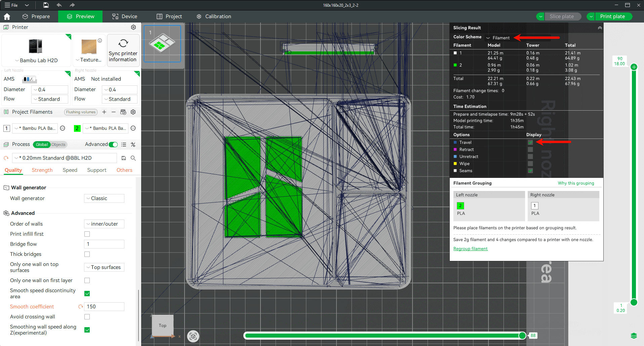Open Color Scheme Filament dropdown
Viewport: 644px width, 346px height.
[498, 38]
